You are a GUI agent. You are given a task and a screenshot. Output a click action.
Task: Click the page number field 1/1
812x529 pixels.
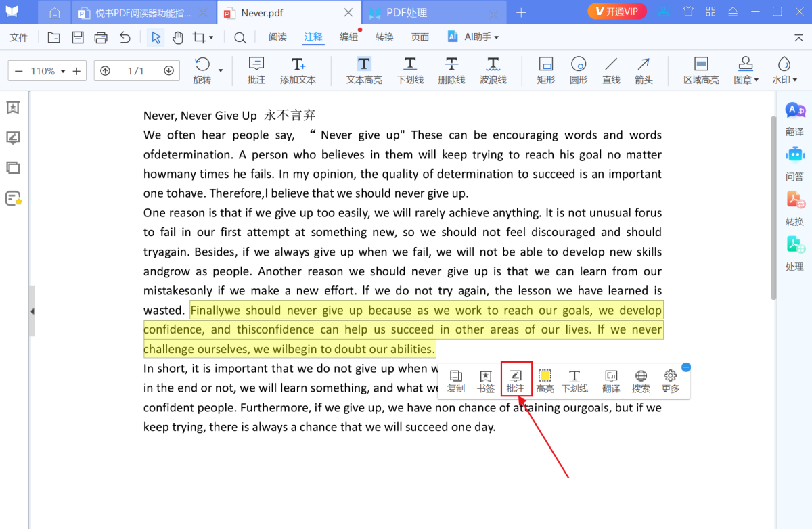[136, 70]
